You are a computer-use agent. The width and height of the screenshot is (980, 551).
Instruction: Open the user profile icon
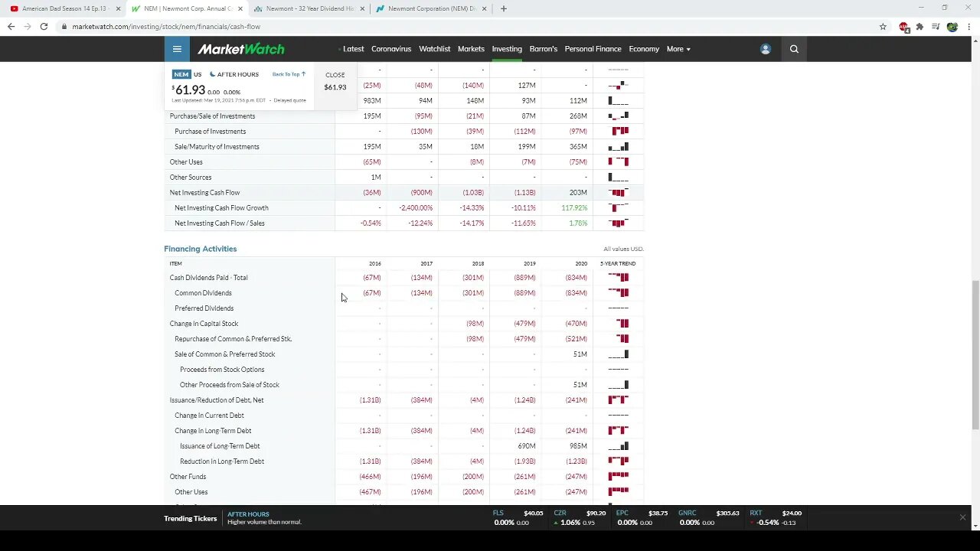coord(765,49)
